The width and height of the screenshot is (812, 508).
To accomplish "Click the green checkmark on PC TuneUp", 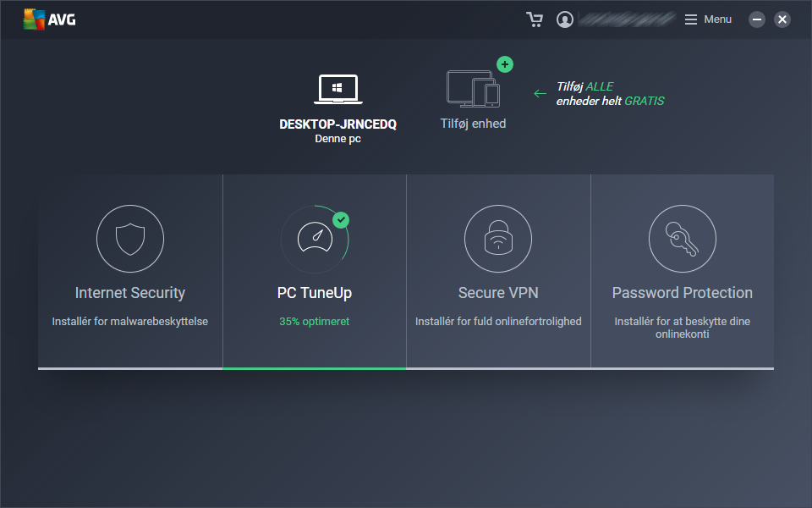I will pos(341,220).
